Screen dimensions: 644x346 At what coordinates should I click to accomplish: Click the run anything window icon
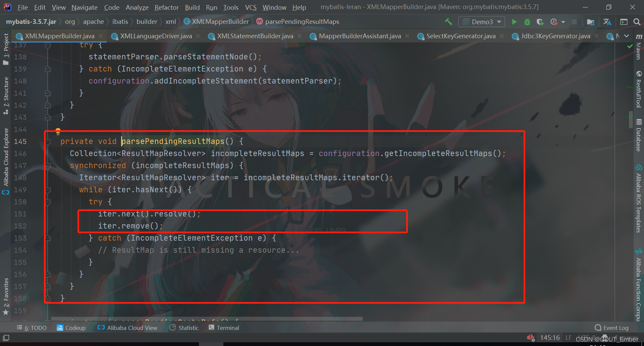coord(624,22)
